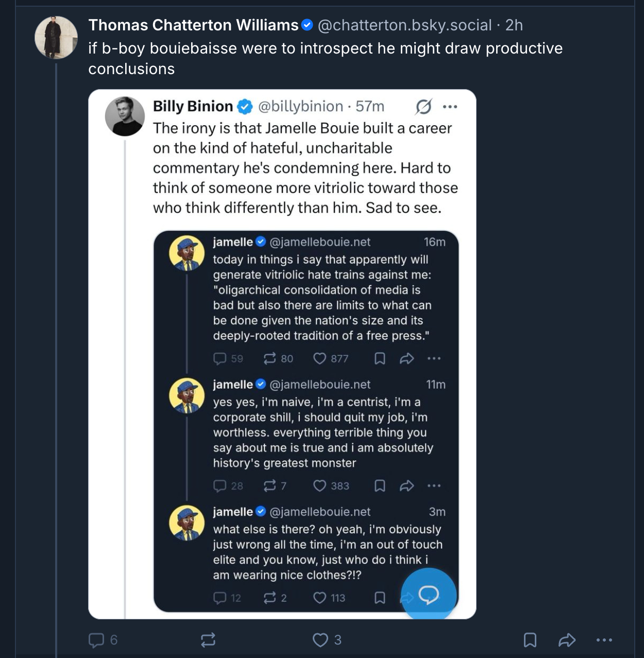The height and width of the screenshot is (658, 644).
Task: Like the post with 3 likes
Action: (x=320, y=640)
